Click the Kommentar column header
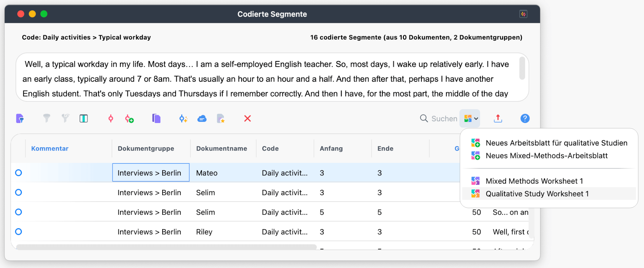 (x=50, y=148)
